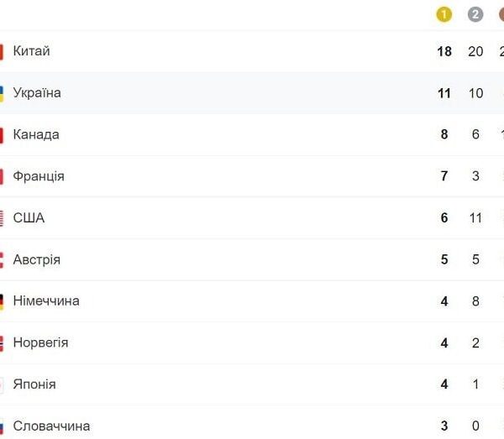The width and height of the screenshot is (504, 439).
Task: Click the USA flag icon
Action: [2, 218]
